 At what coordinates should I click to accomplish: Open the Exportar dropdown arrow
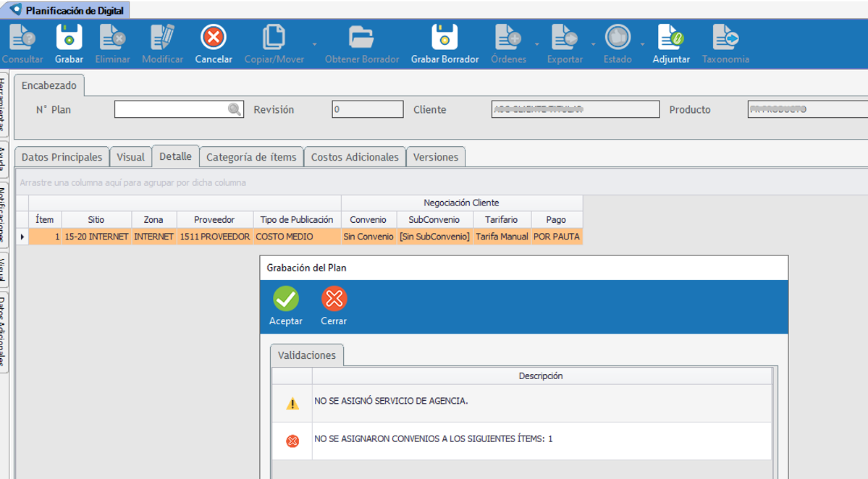pos(594,44)
